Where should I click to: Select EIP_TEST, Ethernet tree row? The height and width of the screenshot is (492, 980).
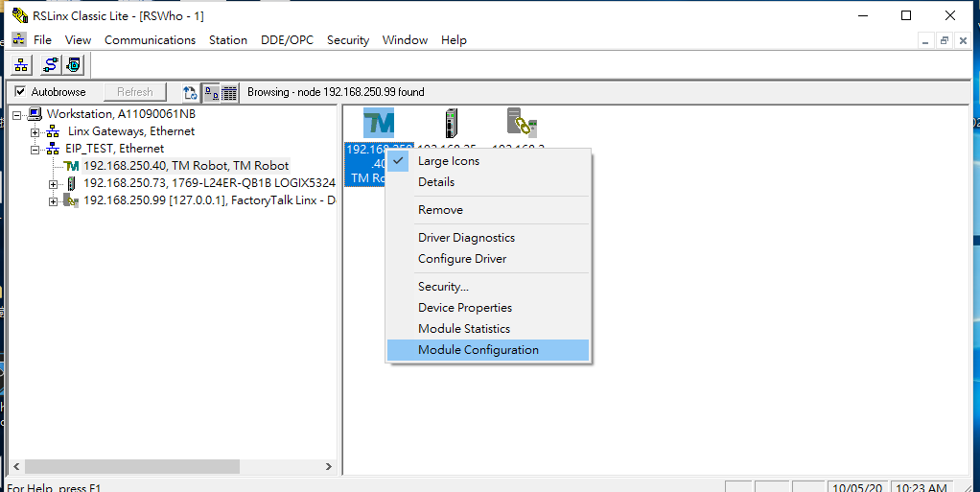[x=115, y=149]
